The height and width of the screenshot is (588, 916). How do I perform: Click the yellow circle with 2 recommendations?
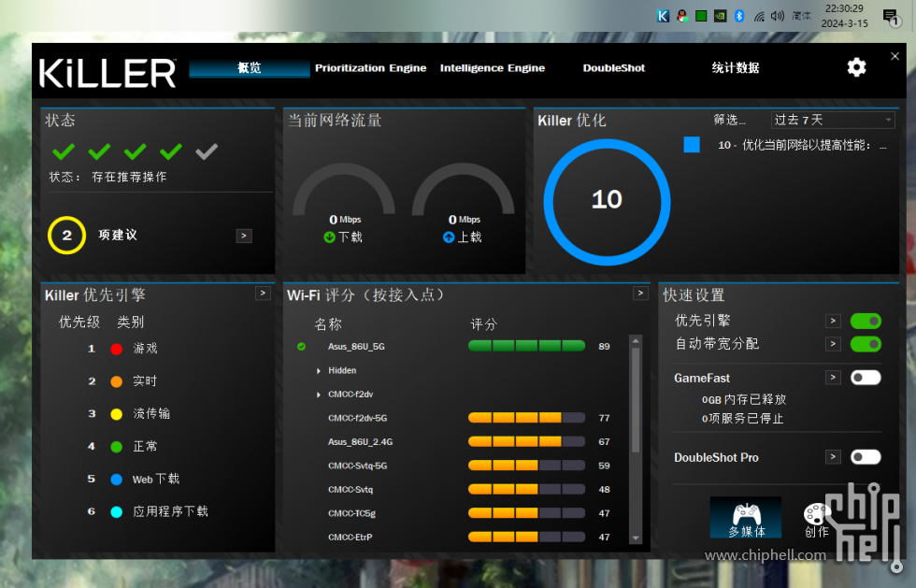pos(66,235)
